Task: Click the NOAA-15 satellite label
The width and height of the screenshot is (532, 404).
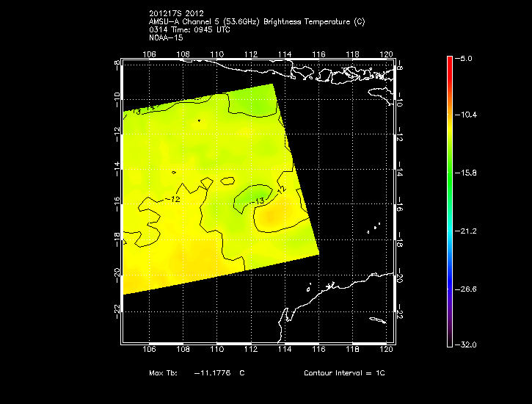Action: 165,37
